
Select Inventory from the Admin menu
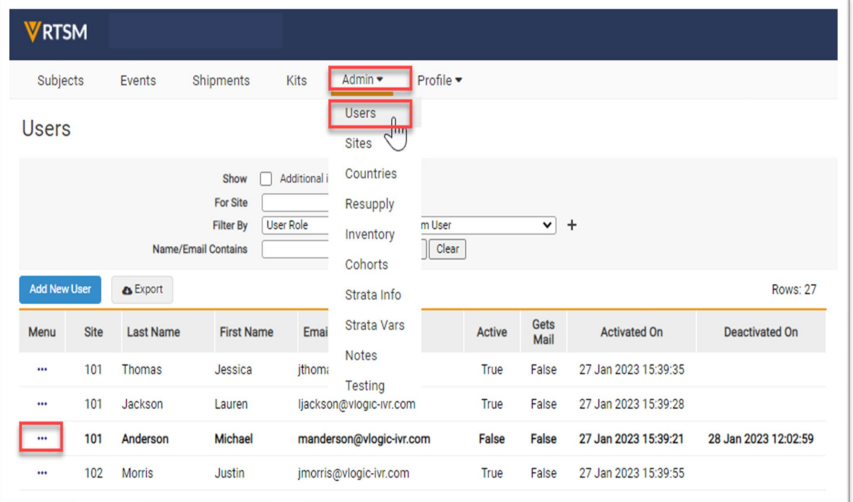point(369,235)
